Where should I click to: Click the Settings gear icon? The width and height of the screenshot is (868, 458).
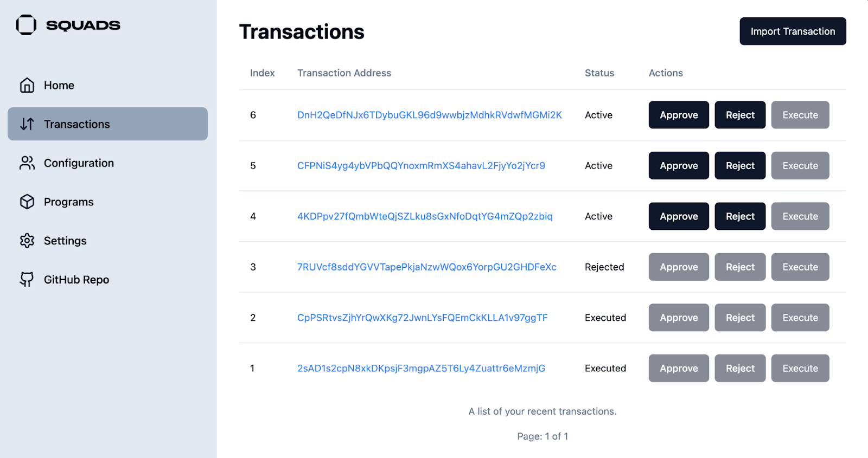(27, 241)
